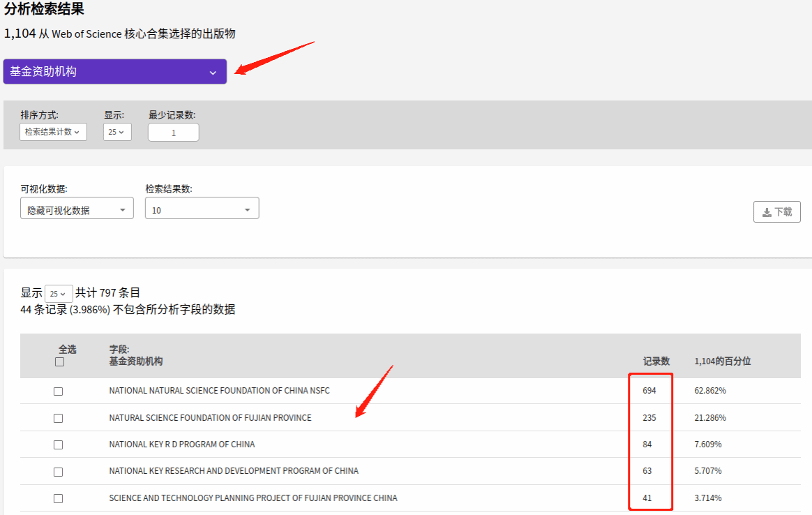The height and width of the screenshot is (515, 812).
Task: Check National Key Research and Development Program row
Action: coord(59,472)
